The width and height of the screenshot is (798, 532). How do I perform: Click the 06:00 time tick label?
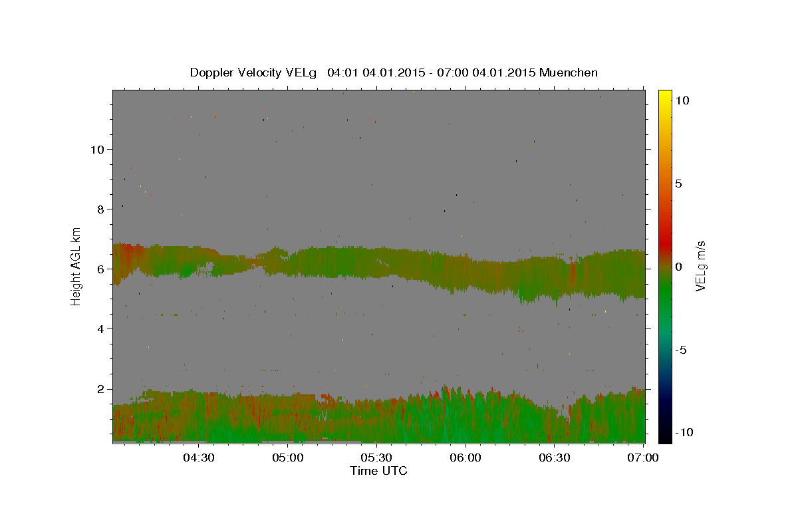(465, 458)
